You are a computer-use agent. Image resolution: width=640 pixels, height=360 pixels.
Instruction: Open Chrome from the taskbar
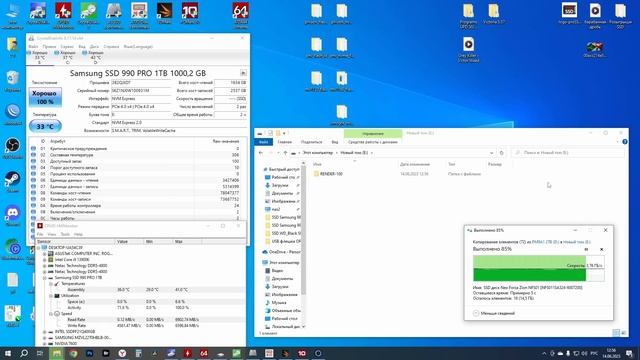coord(73,353)
